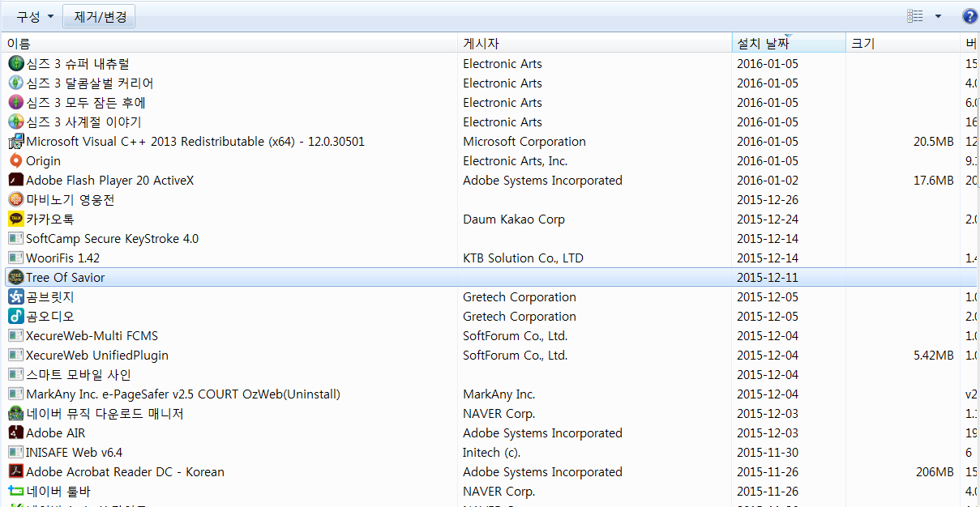980x507 pixels.
Task: Select the 네이버 뮤직 다운로드 매니저 icon
Action: [16, 413]
